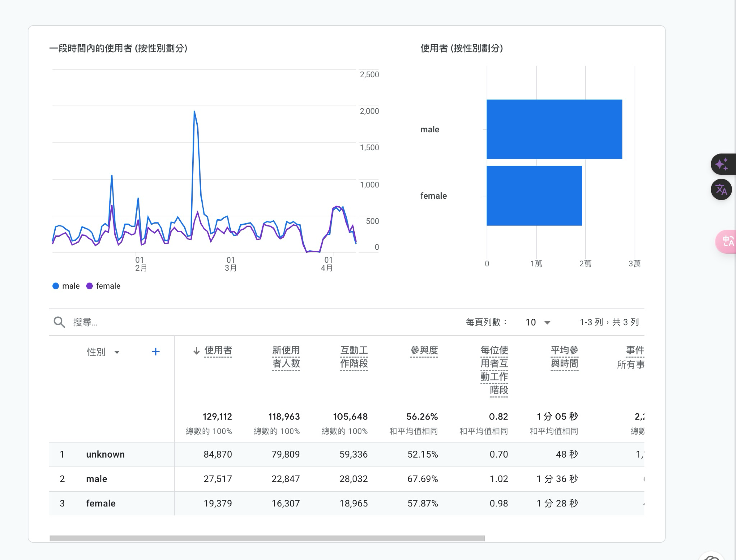
Task: Click engagement rate 56.26%
Action: pyautogui.click(x=422, y=417)
